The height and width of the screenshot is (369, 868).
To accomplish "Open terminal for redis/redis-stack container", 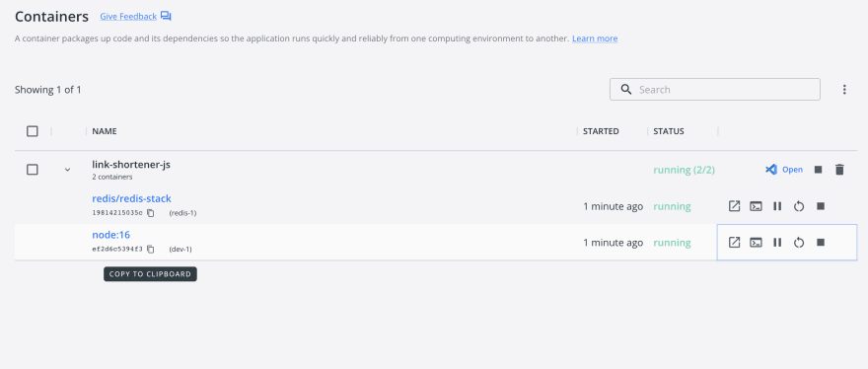I will point(756,206).
